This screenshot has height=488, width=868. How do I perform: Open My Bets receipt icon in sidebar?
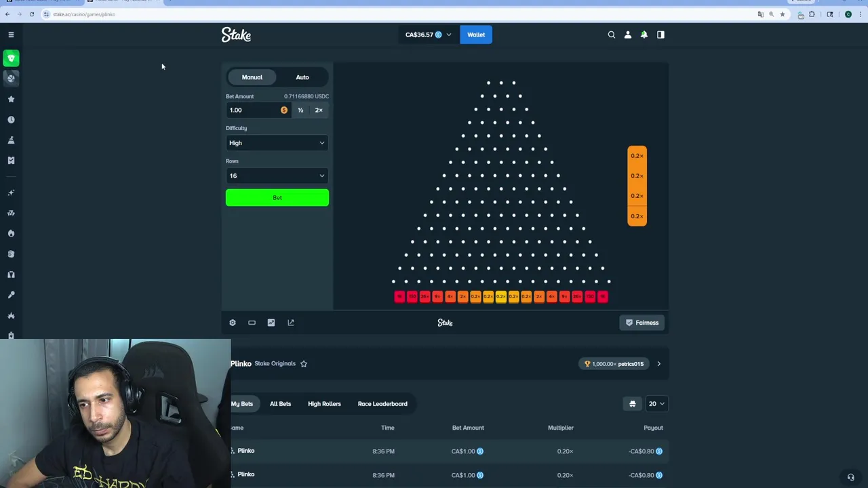point(11,161)
